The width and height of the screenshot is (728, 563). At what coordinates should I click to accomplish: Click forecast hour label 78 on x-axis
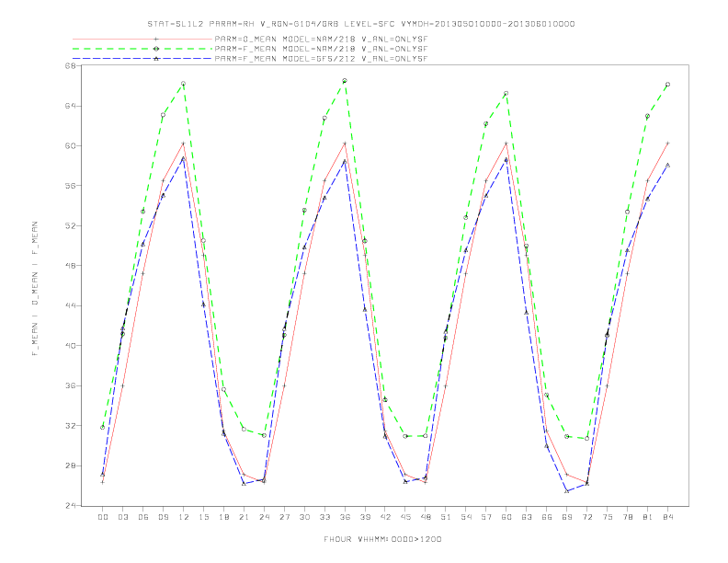click(627, 517)
